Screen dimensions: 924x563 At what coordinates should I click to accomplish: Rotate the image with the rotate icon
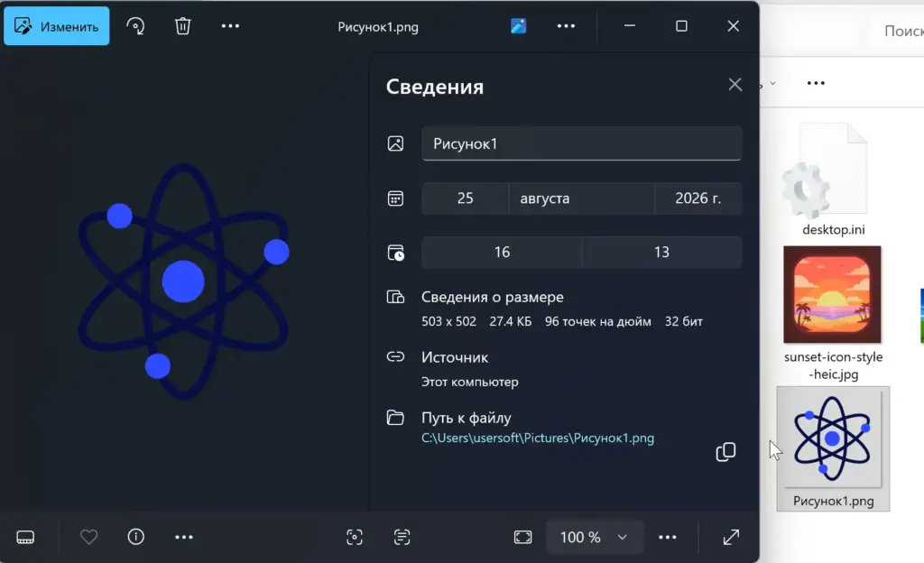[135, 26]
